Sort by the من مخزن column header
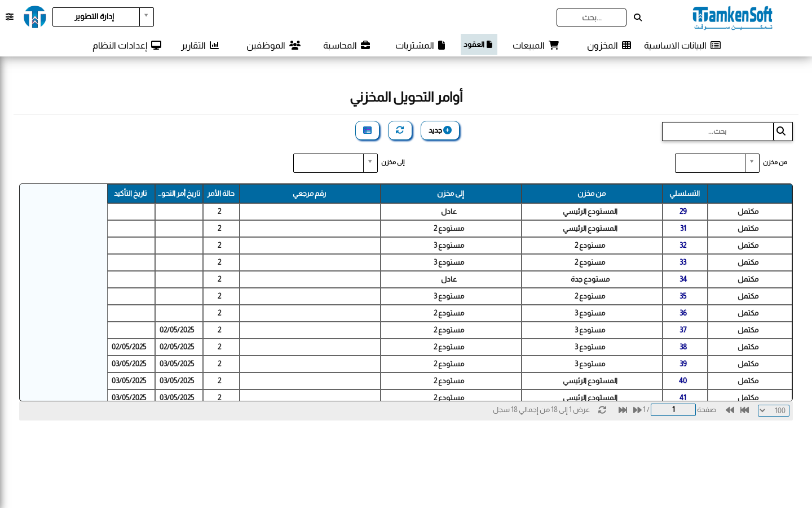 coord(592,194)
